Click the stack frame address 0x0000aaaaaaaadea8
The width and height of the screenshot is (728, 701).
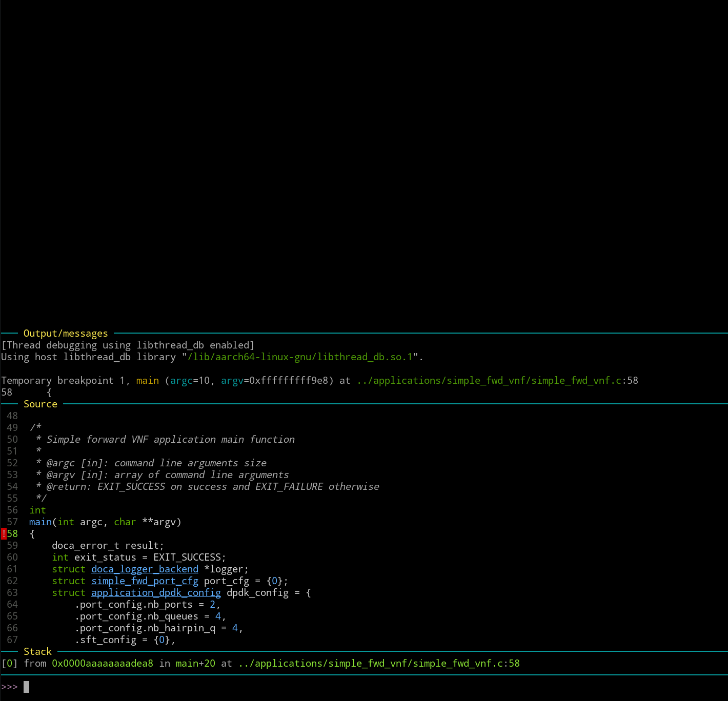[x=103, y=664]
